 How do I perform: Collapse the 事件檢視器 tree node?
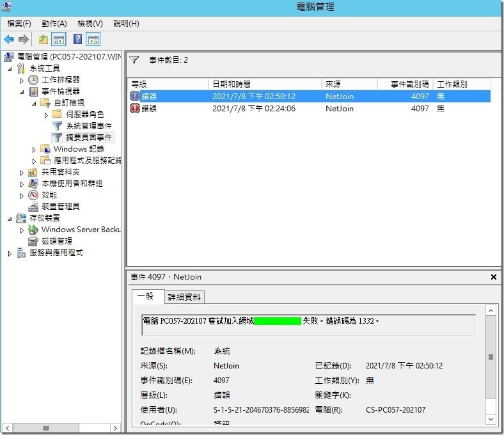coord(22,92)
